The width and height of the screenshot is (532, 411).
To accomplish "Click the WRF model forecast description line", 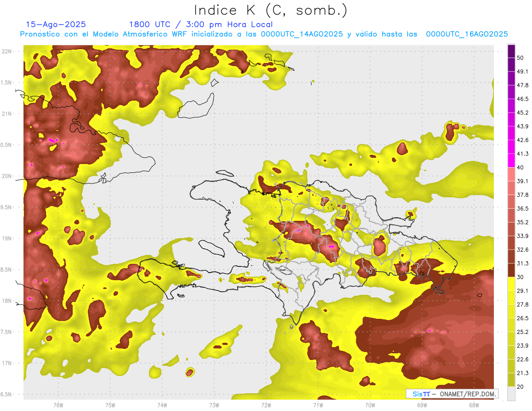I will coord(264,34).
